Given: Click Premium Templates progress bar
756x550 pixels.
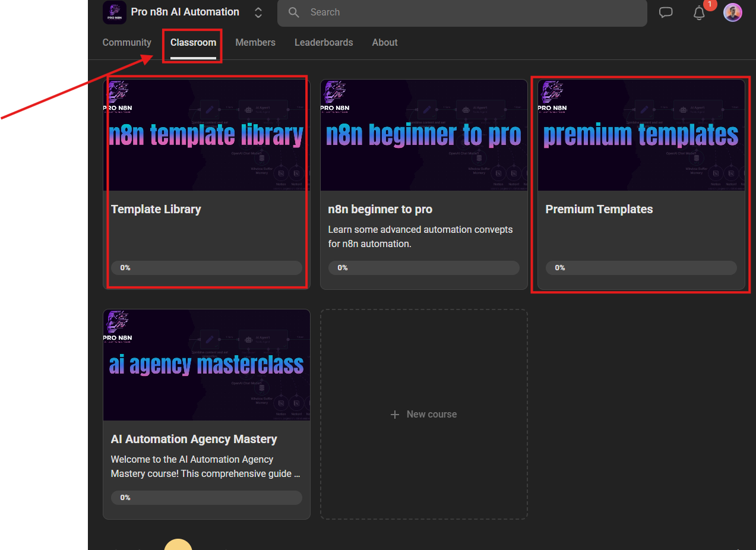Looking at the screenshot, I should pyautogui.click(x=641, y=268).
